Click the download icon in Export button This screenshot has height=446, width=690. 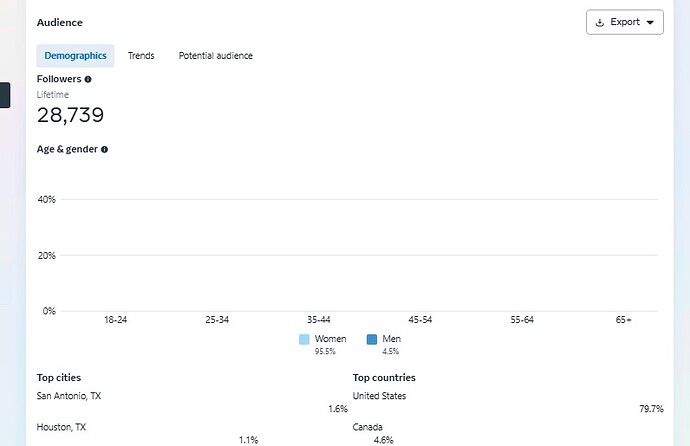pos(599,22)
